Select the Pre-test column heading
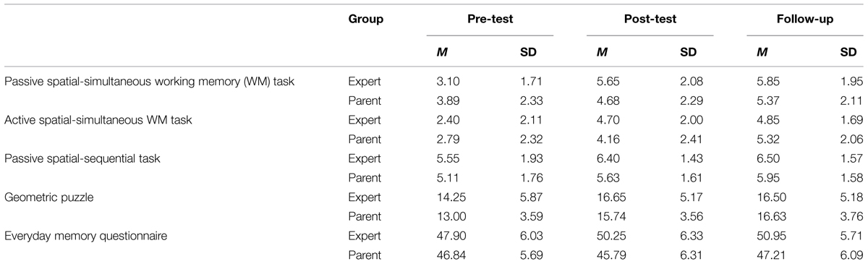868x264 pixels. coord(490,20)
